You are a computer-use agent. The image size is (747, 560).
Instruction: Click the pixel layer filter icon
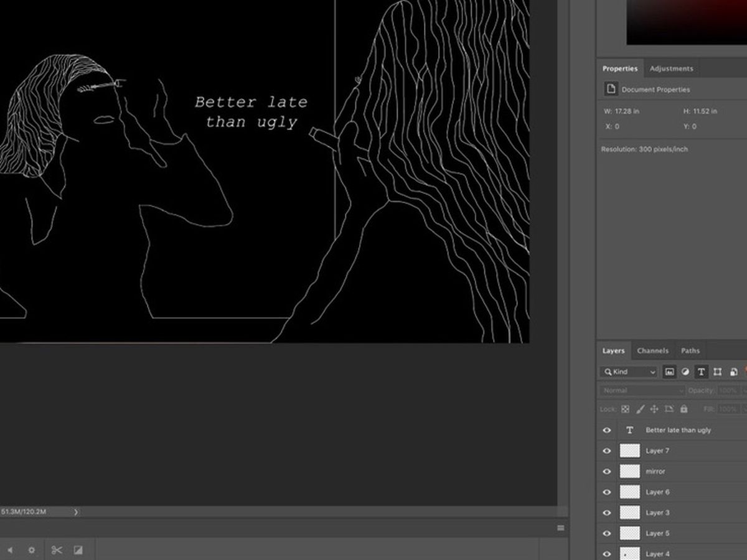(670, 372)
